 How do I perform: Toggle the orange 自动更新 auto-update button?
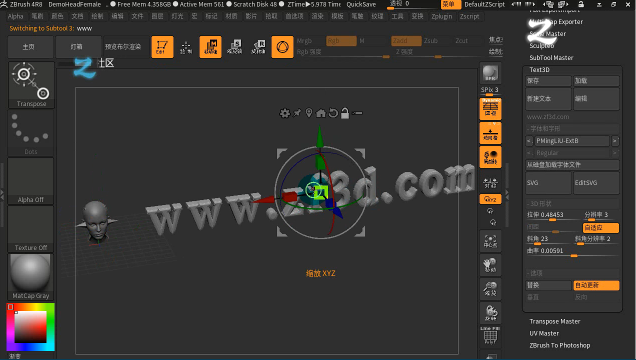click(596, 285)
